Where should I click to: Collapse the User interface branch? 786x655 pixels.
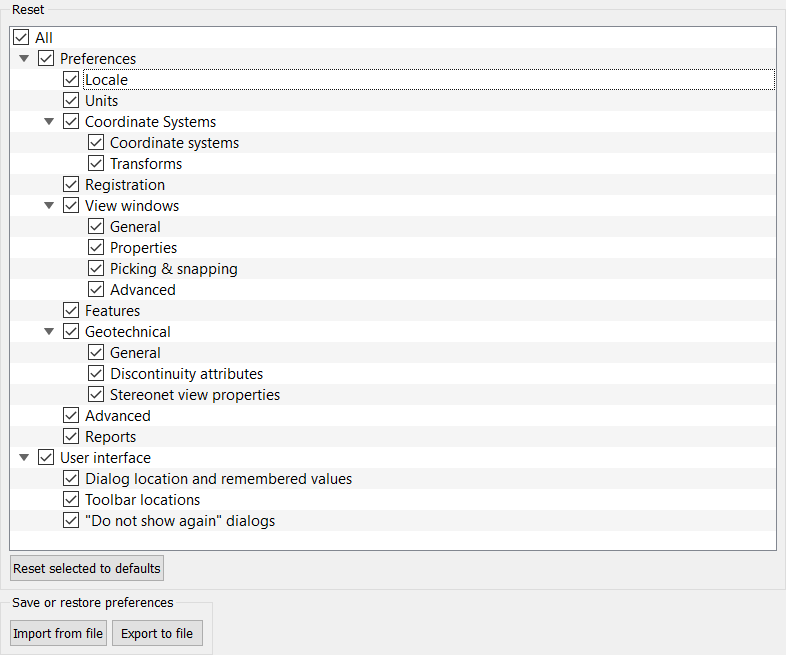24,458
